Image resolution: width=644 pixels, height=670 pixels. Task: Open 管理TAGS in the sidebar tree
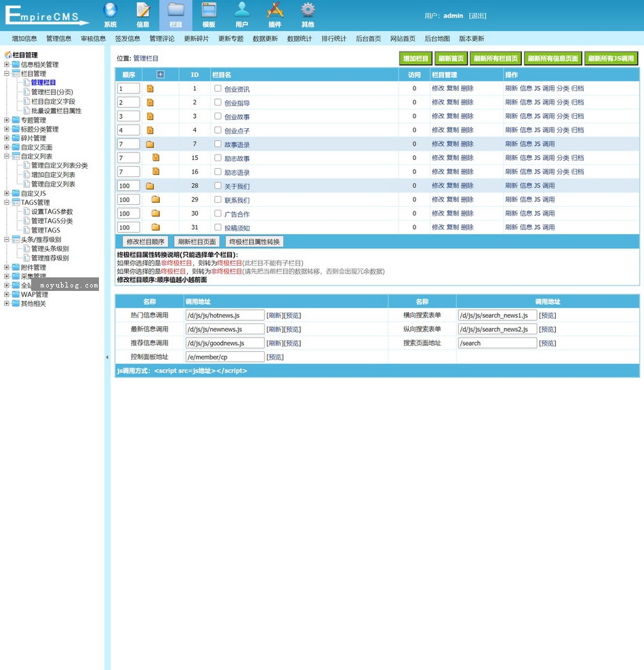tap(45, 230)
